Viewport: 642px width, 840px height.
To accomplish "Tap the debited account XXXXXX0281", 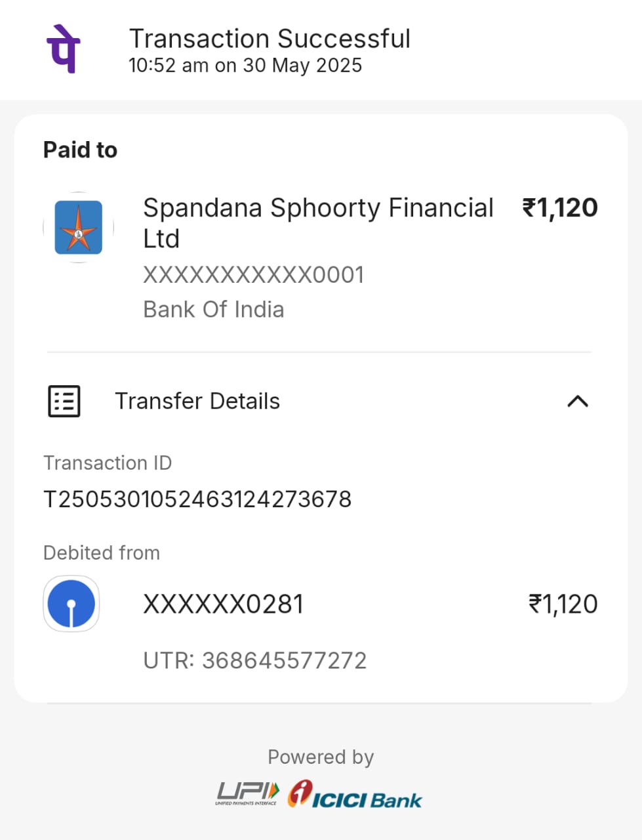I will click(224, 604).
